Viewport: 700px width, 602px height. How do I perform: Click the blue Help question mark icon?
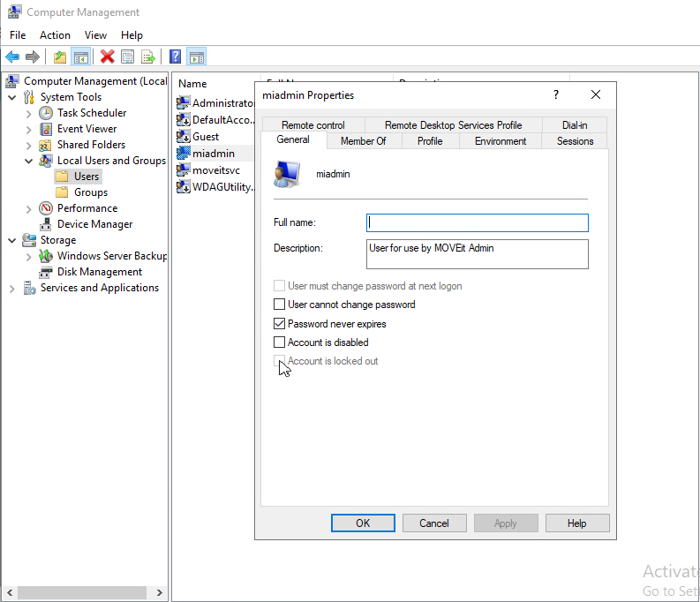(x=175, y=56)
